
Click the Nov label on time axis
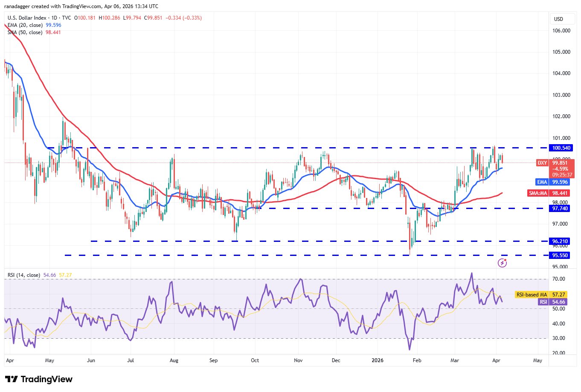pyautogui.click(x=298, y=360)
